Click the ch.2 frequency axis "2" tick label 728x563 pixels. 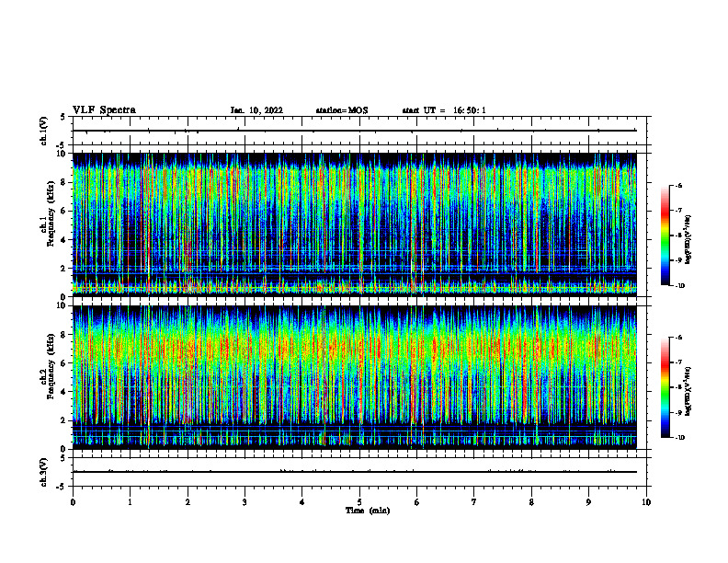63,420
